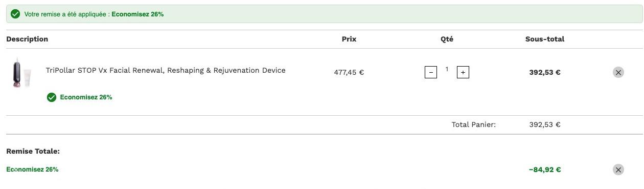Click the Economisez 26% label under Remise Totale
Viewport: 644px width, 189px height.
tap(32, 169)
